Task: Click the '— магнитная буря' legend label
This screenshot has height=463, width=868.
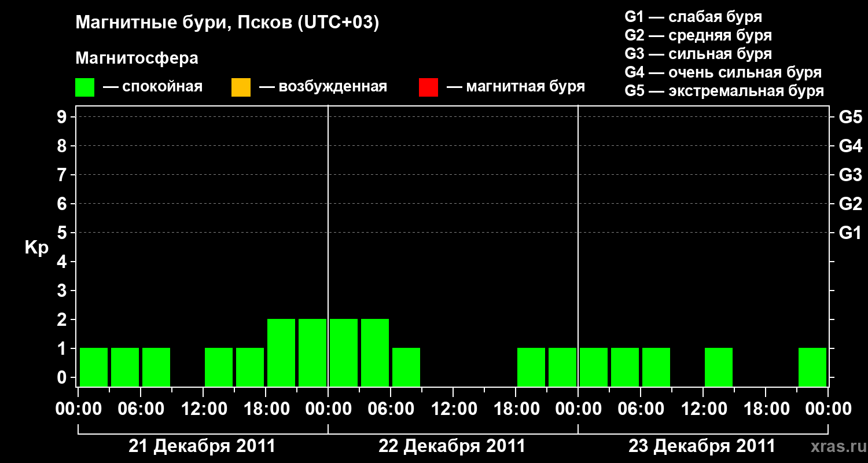Action: pos(516,87)
